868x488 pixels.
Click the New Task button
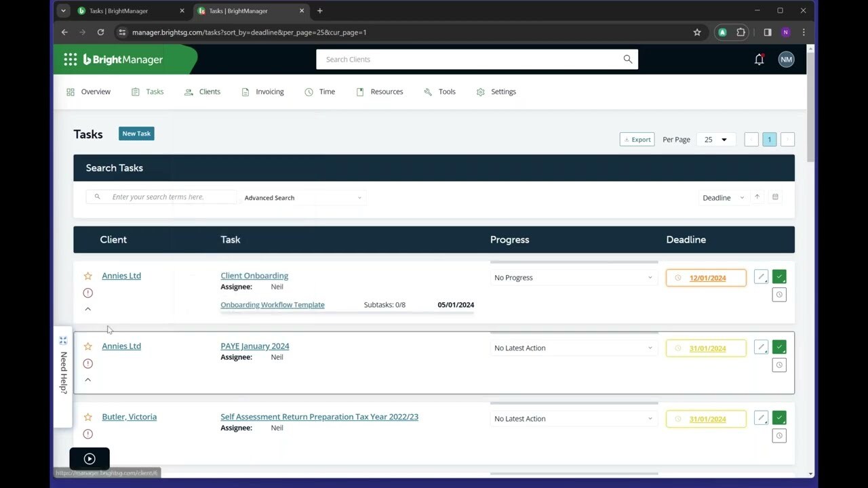pyautogui.click(x=136, y=134)
